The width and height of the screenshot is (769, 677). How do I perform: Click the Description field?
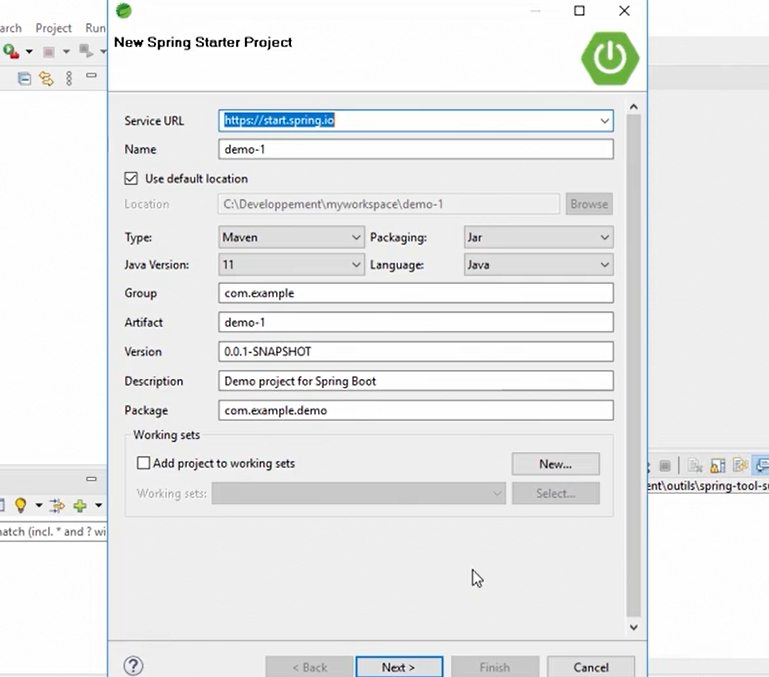[x=416, y=381]
